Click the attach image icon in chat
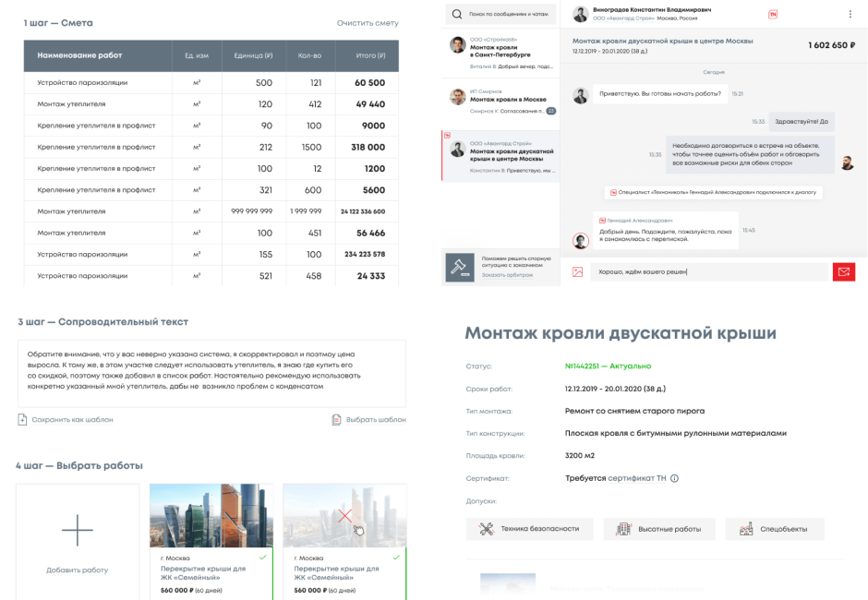 pyautogui.click(x=577, y=271)
